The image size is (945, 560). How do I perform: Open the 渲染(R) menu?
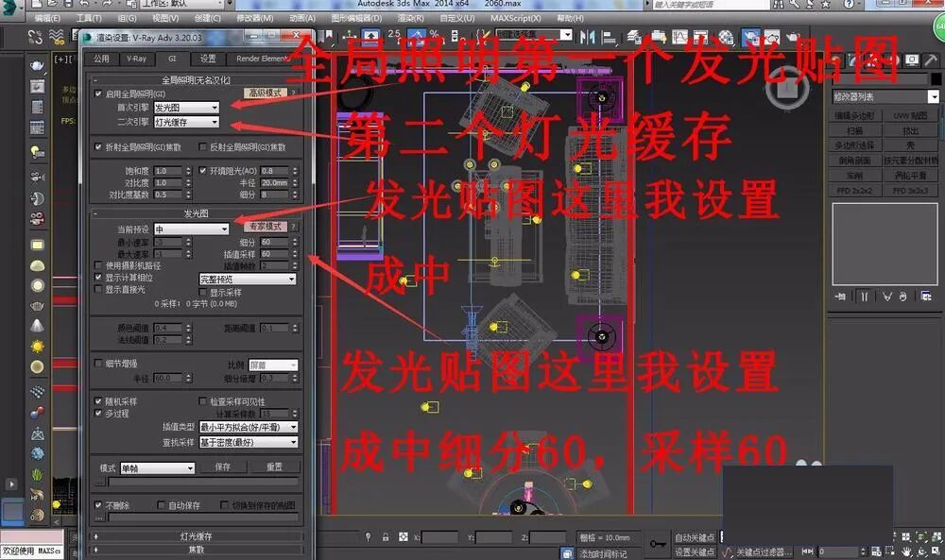[x=411, y=19]
